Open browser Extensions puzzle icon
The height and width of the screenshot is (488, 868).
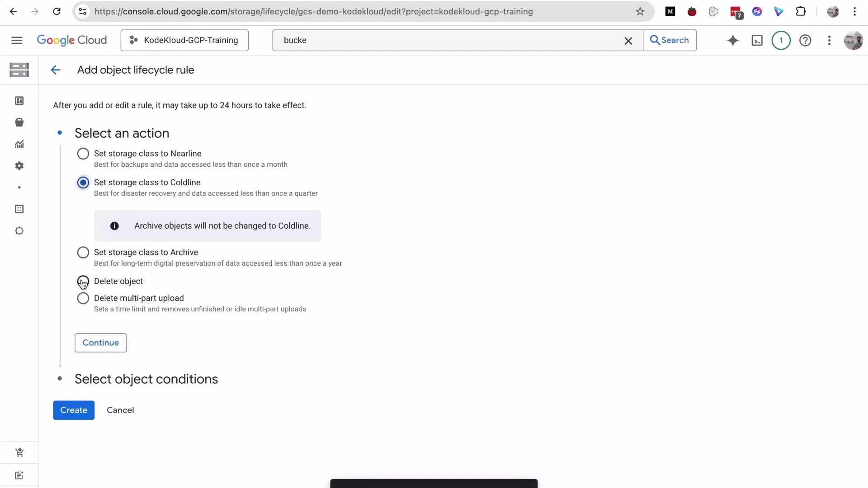tap(801, 11)
